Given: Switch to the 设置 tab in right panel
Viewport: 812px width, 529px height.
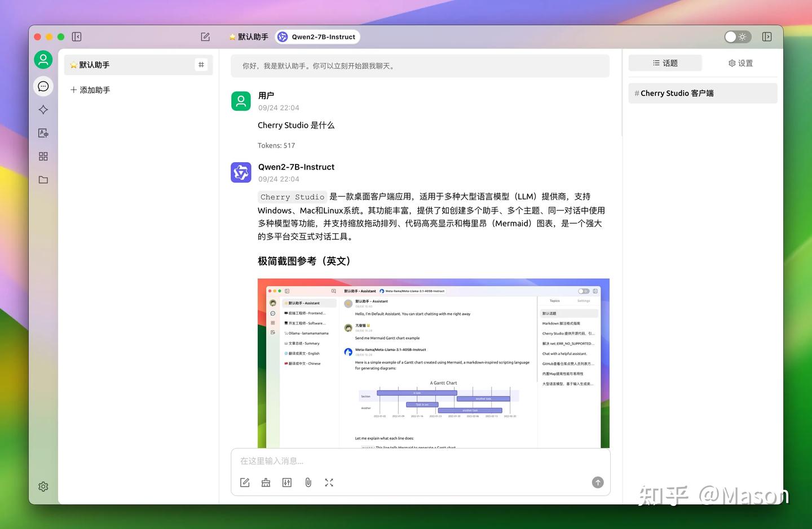Looking at the screenshot, I should (740, 63).
